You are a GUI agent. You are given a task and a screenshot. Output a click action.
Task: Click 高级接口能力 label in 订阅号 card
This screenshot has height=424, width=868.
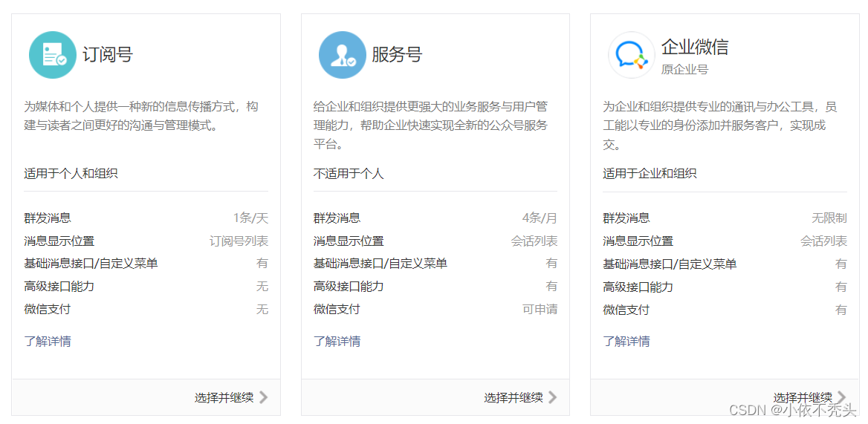coord(59,287)
